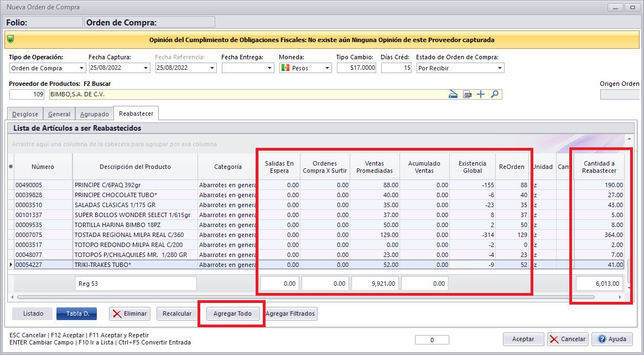Click the scanner icon in supplier field
The height and width of the screenshot is (355, 644).
coord(454,94)
